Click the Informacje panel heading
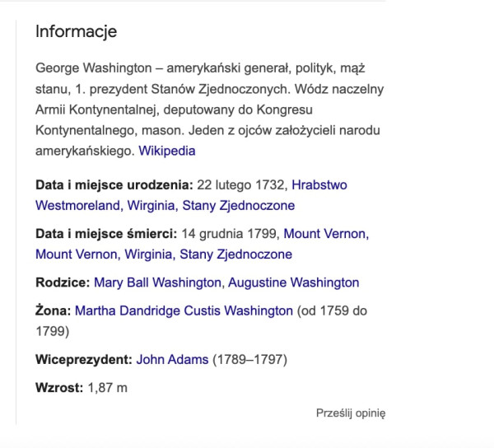 76,32
